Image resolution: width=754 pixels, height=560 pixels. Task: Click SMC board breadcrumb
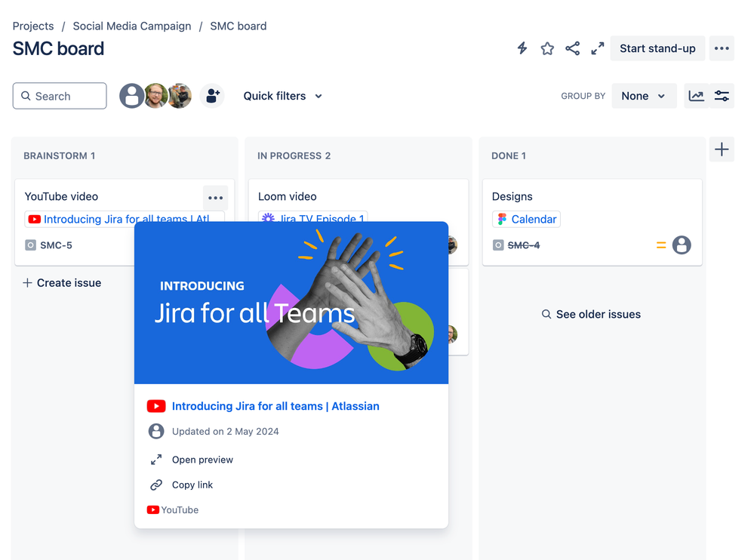(x=238, y=26)
